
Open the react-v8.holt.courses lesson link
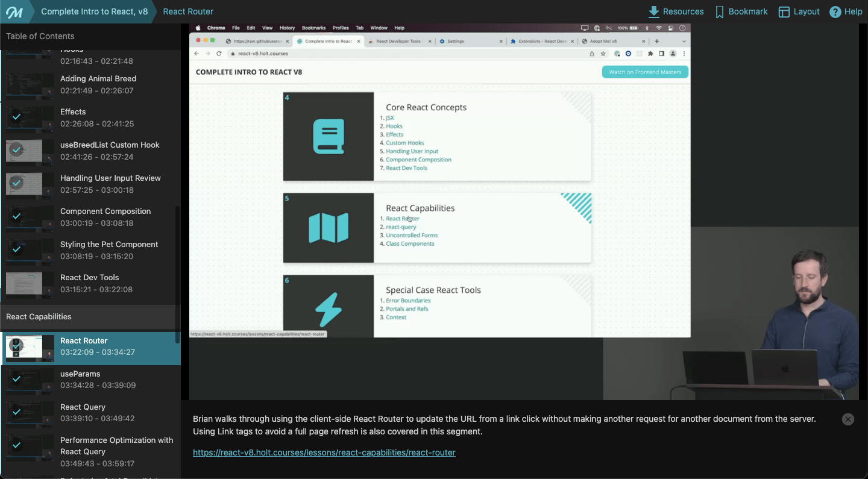tap(324, 452)
